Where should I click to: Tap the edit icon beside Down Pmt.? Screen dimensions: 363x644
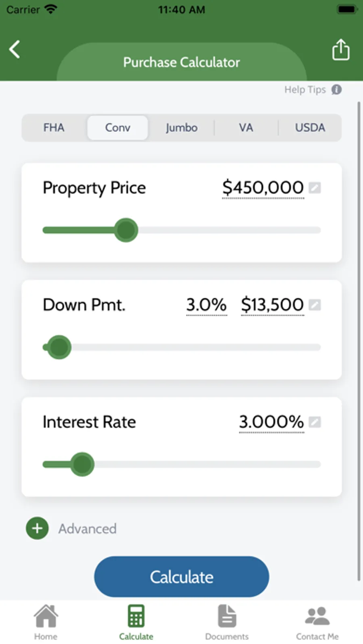coord(315,305)
